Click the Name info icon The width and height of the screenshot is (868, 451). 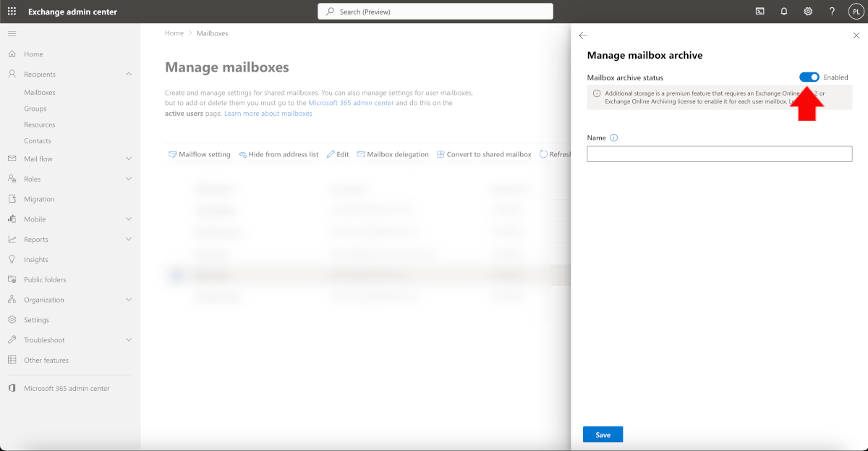coord(614,138)
